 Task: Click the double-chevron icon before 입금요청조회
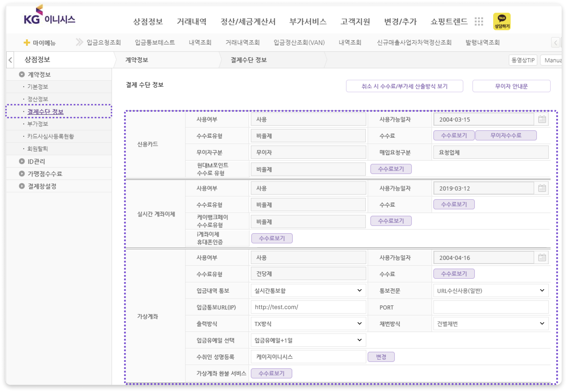tap(79, 42)
